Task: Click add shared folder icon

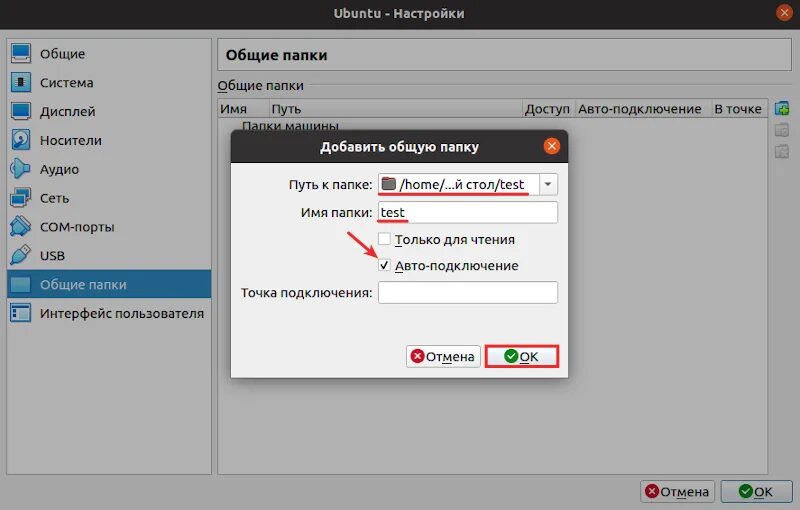Action: [782, 108]
